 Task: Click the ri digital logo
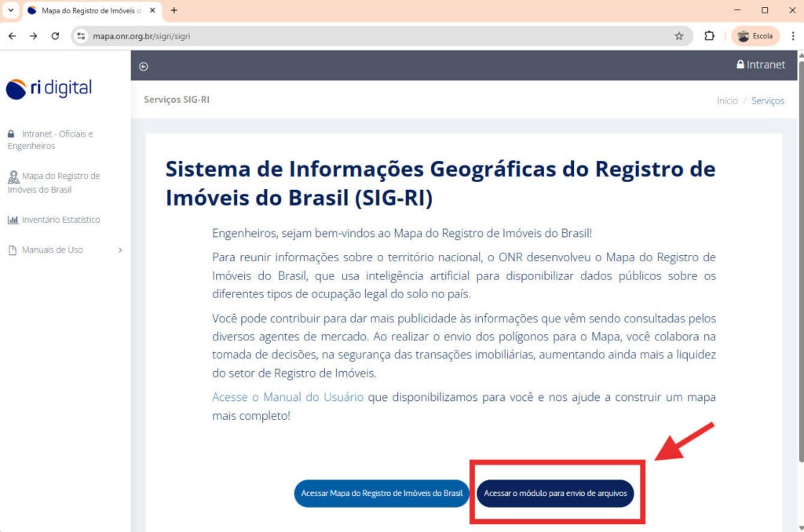click(x=47, y=89)
